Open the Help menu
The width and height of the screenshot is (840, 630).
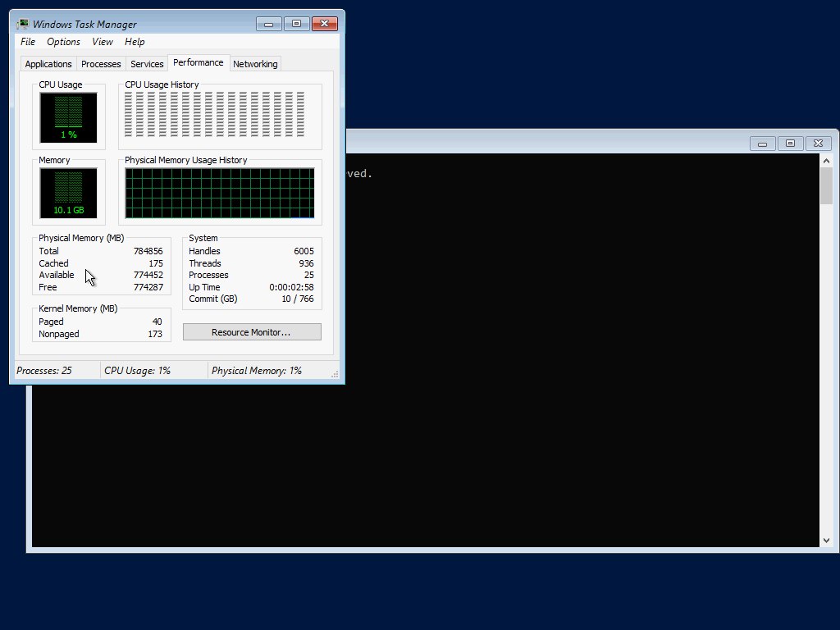click(x=135, y=42)
